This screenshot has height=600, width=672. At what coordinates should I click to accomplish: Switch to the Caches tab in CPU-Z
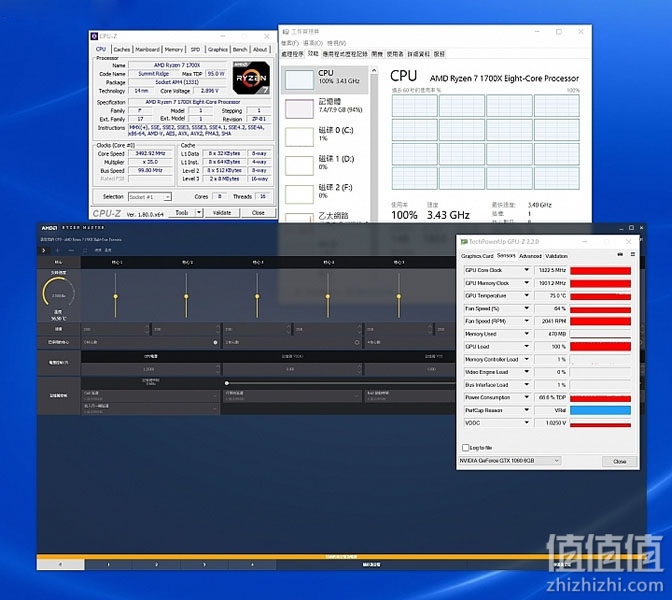coord(122,50)
